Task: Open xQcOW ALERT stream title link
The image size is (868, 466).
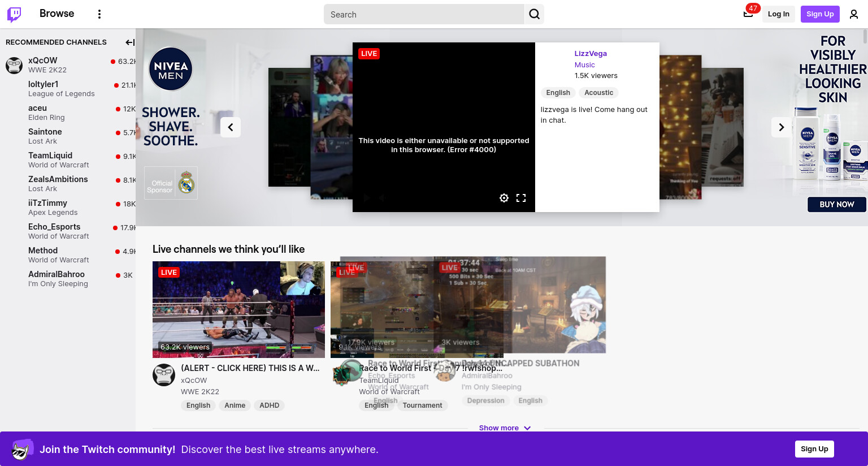Action: coord(250,368)
